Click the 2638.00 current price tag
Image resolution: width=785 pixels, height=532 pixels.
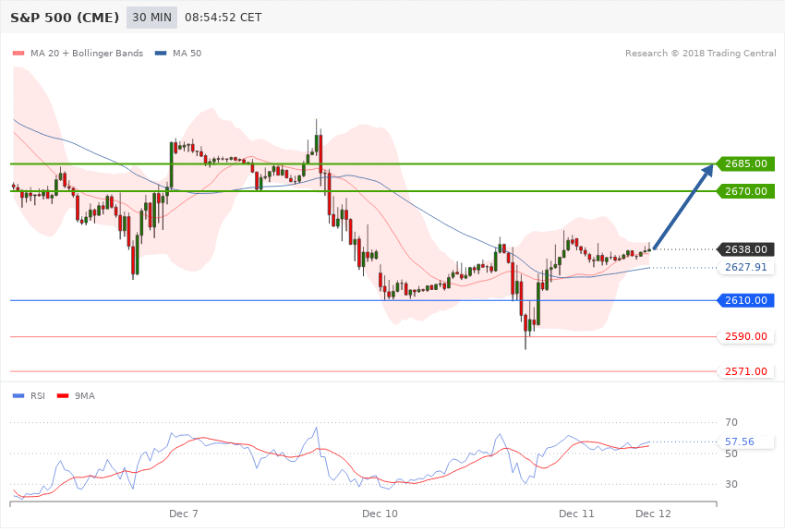coord(745,249)
